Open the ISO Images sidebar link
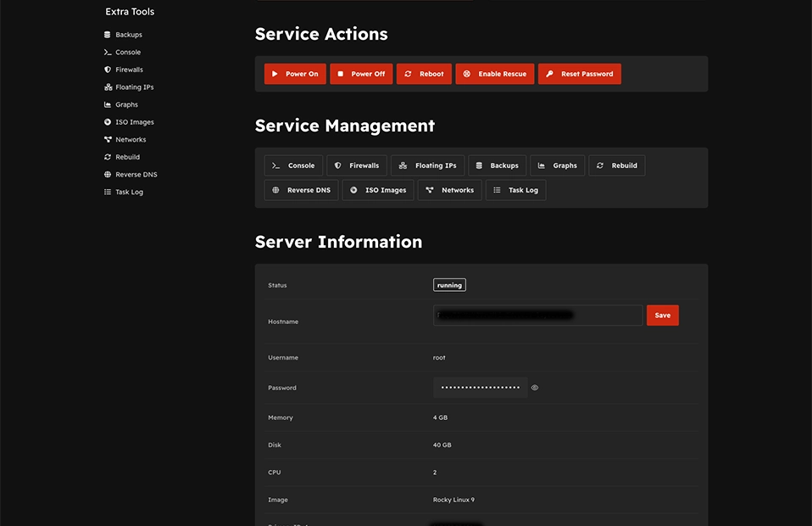The width and height of the screenshot is (812, 526). (x=134, y=122)
